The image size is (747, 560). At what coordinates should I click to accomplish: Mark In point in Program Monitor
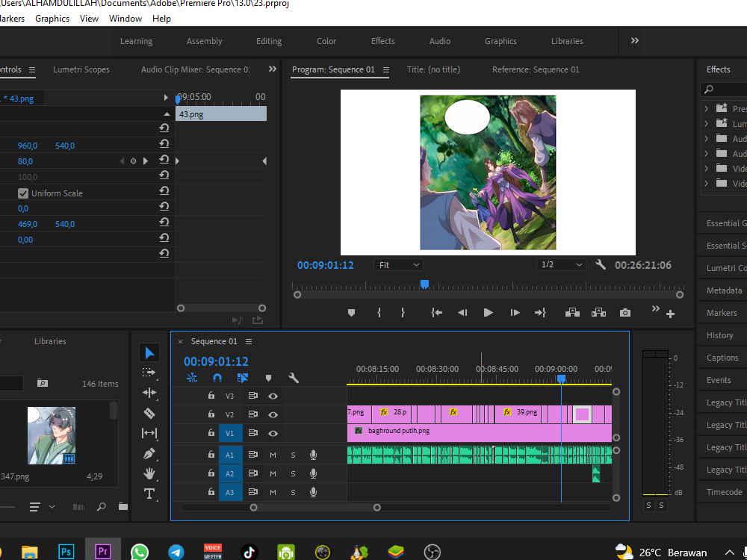tap(379, 313)
